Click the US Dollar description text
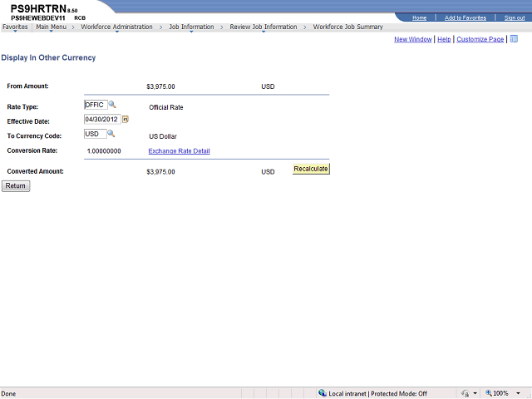The width and height of the screenshot is (532, 399). (x=163, y=136)
